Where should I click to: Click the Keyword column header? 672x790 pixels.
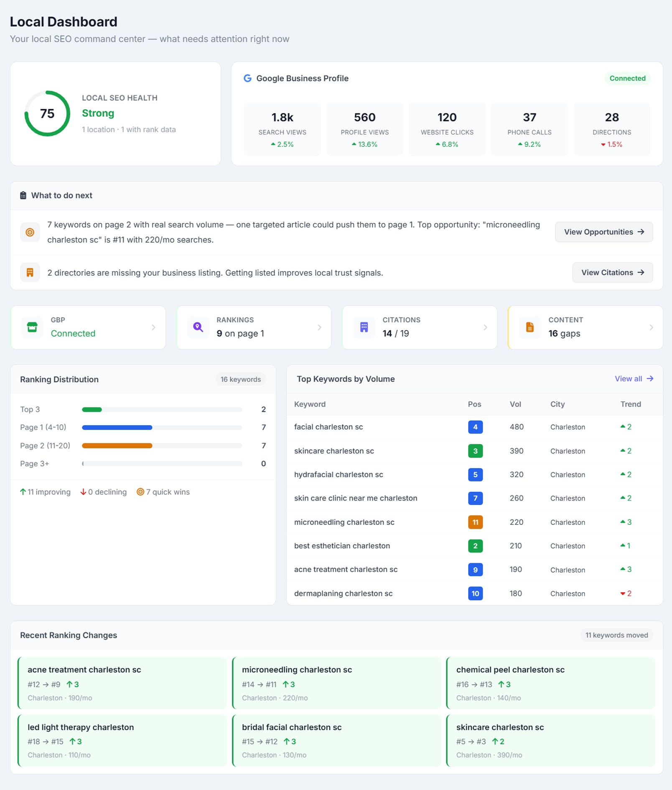[x=310, y=404]
